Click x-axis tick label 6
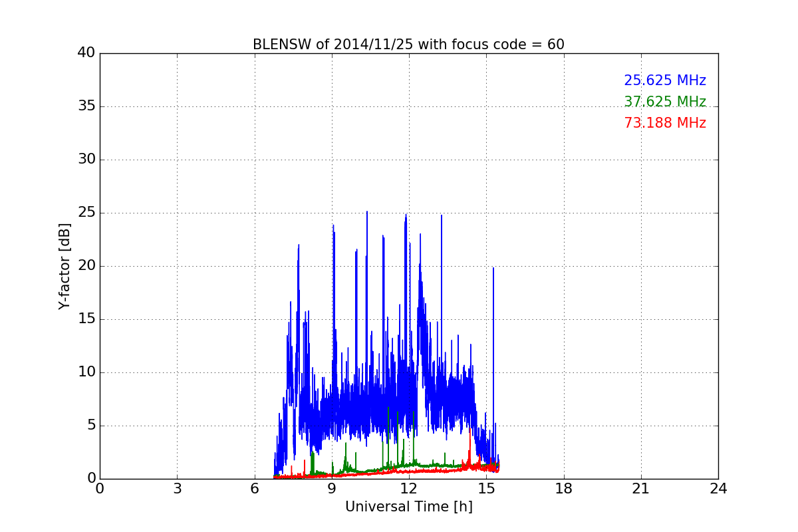The image size is (798, 532). tap(255, 489)
